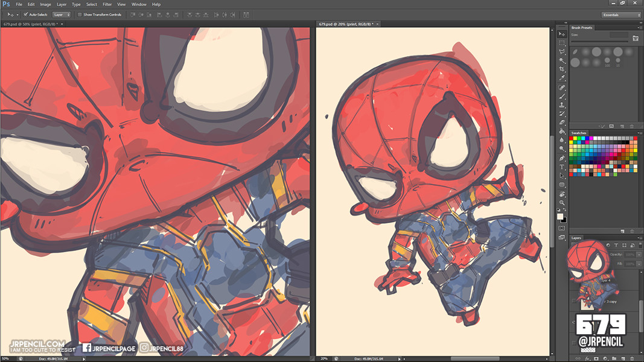
Task: Enable Show Transform Controls checkbox
Action: tap(80, 14)
